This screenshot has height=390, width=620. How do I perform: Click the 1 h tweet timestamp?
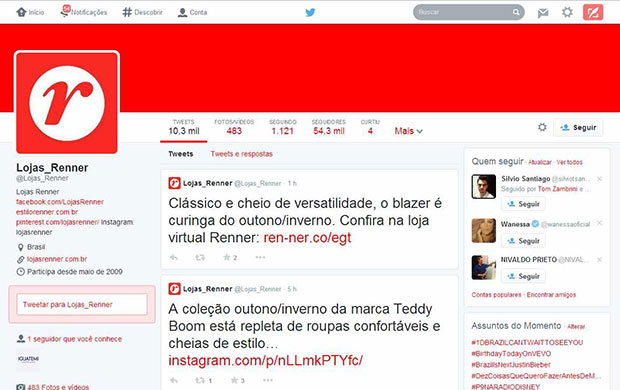tap(292, 184)
